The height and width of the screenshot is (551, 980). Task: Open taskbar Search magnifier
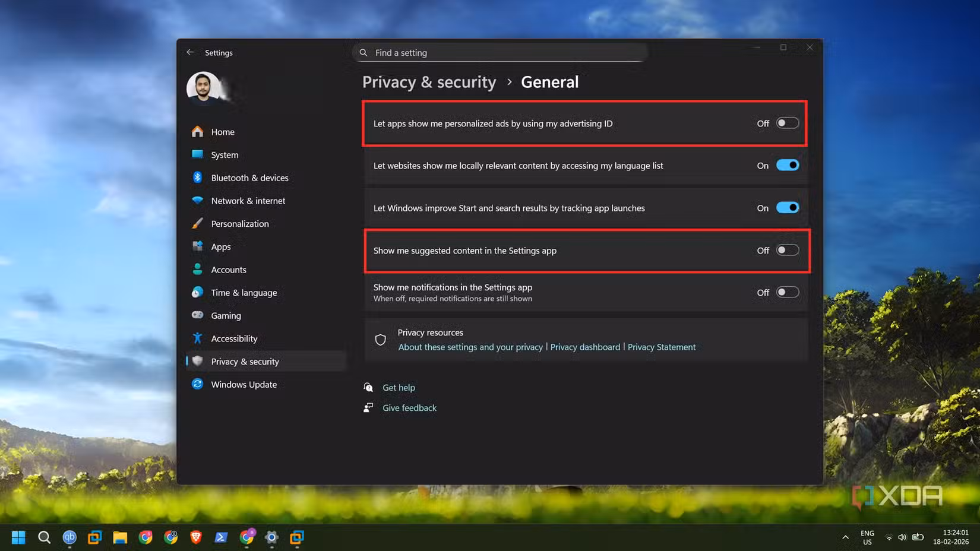pyautogui.click(x=44, y=537)
